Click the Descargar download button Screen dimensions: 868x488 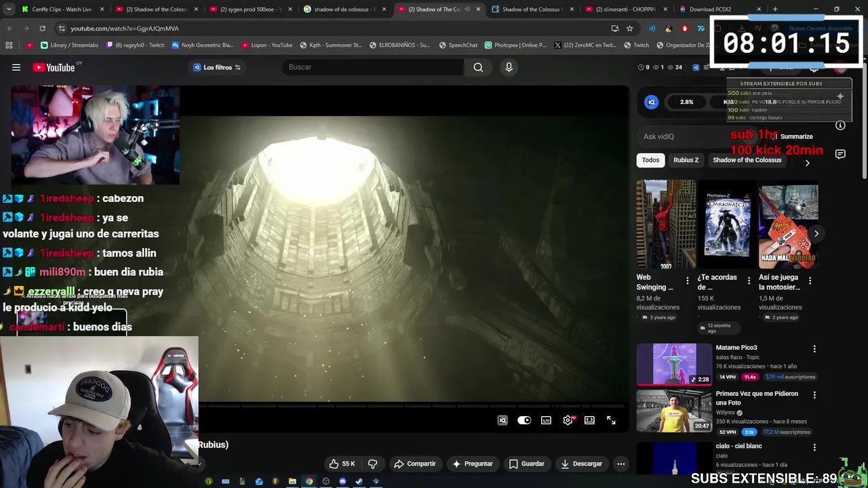coord(581,464)
